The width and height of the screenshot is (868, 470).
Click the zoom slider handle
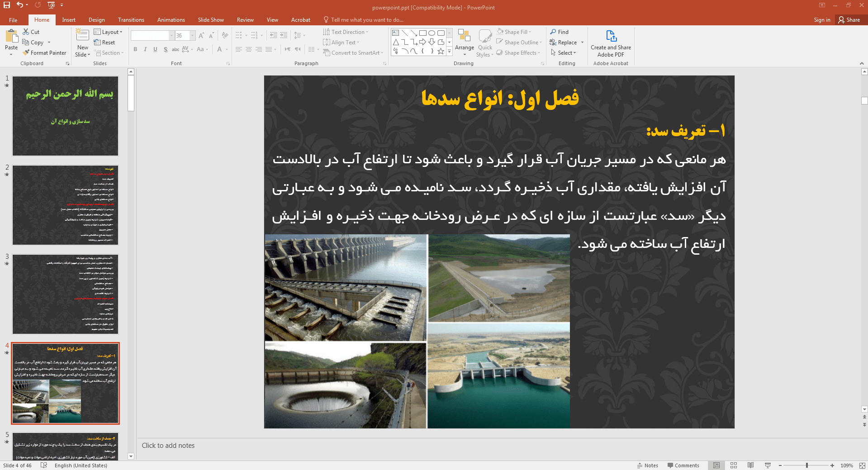tap(806, 465)
